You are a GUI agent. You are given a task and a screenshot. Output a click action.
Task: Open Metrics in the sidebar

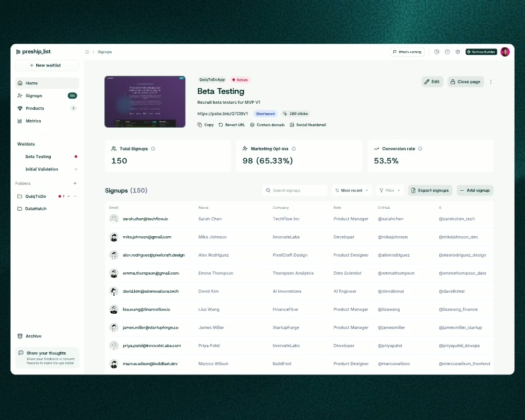(x=33, y=121)
